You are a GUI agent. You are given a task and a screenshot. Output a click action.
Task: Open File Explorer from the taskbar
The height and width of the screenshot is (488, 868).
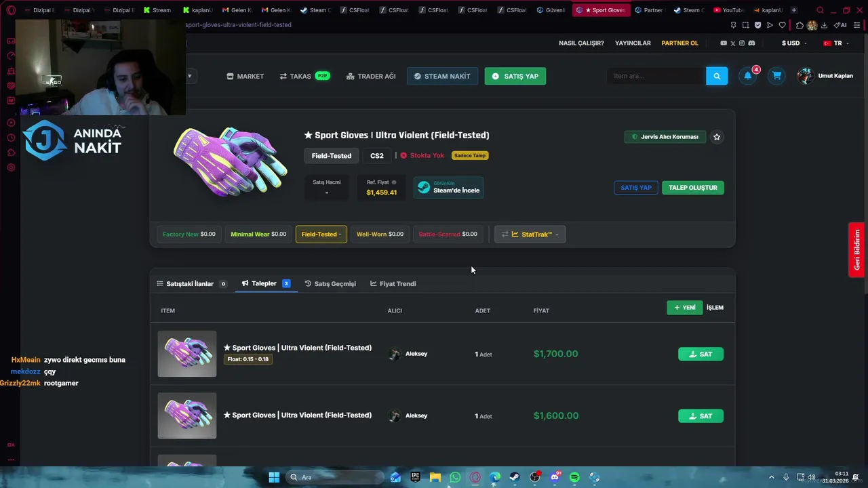tap(435, 477)
